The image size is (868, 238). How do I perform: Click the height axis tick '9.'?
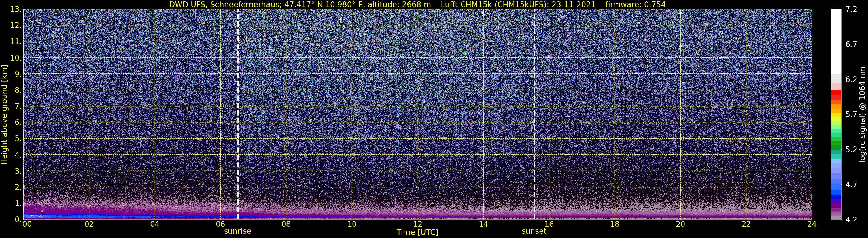point(18,74)
